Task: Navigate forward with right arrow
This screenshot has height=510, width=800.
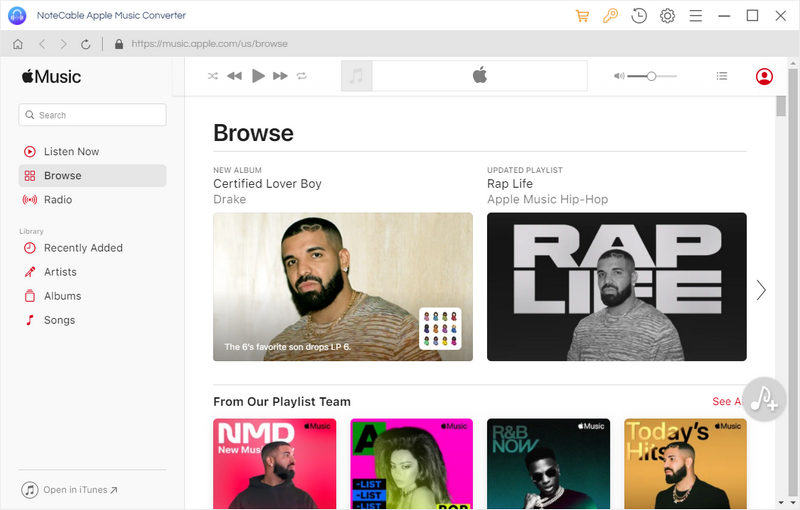Action: pos(63,44)
